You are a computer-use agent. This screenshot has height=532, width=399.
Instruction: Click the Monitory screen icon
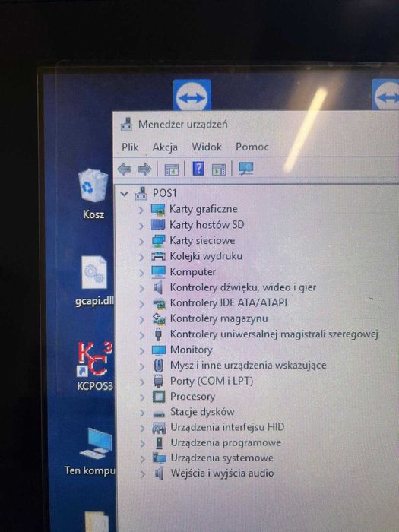coord(158,350)
